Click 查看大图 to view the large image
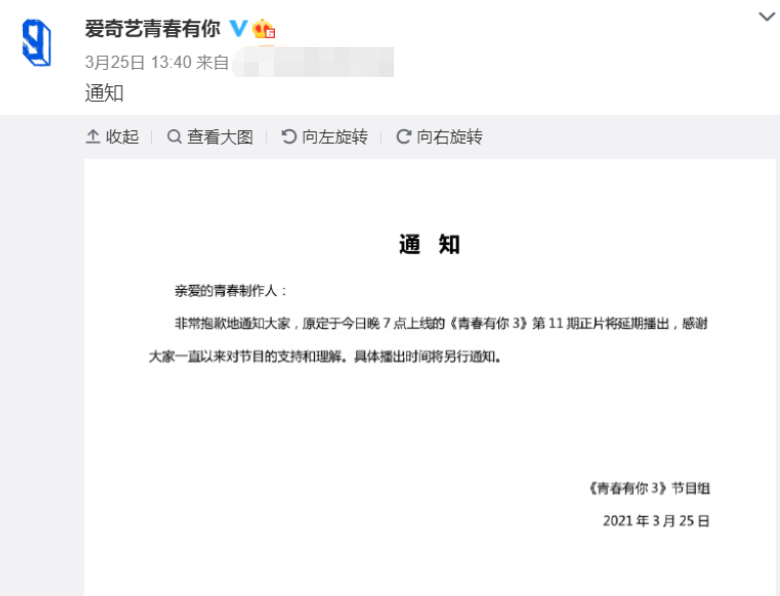This screenshot has height=596, width=780. (210, 137)
